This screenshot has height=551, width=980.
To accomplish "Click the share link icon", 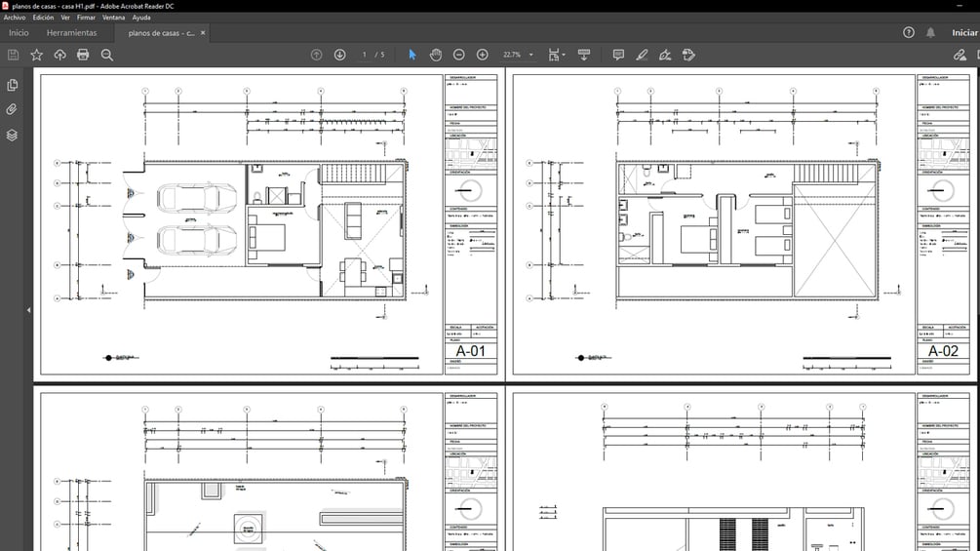I will [x=960, y=55].
